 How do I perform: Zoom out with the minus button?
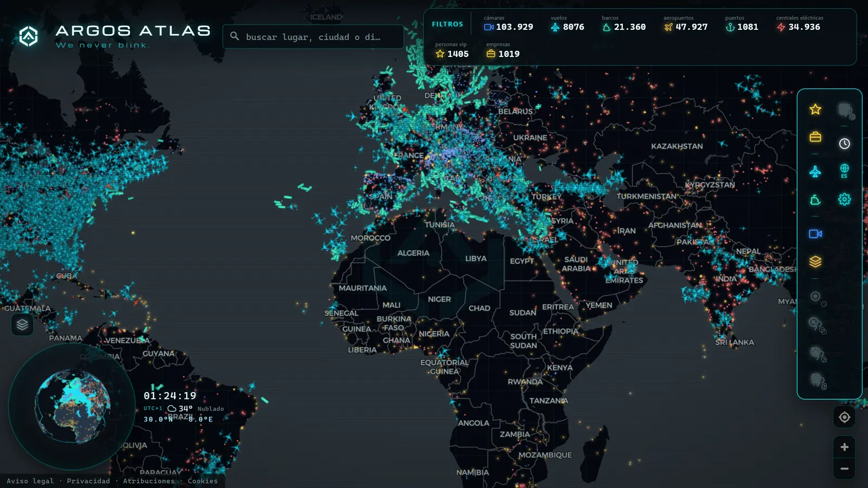(x=844, y=468)
